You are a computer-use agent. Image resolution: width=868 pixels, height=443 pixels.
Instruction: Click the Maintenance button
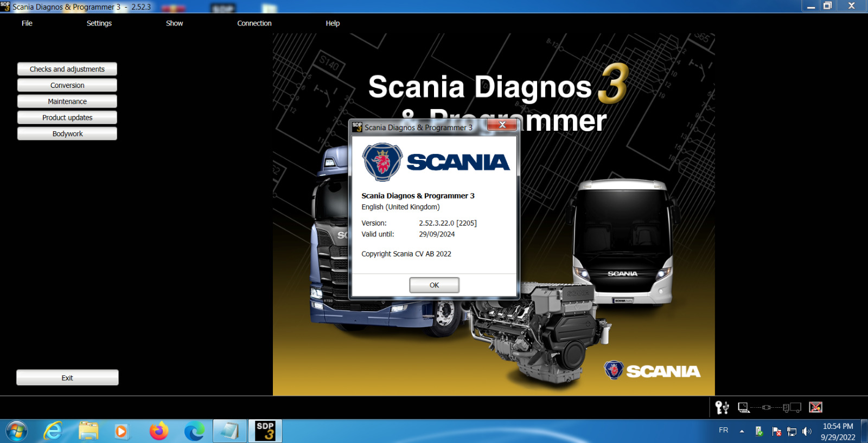click(67, 101)
